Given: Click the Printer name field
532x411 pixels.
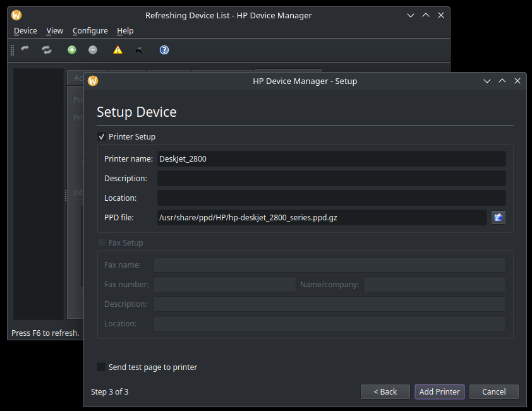Looking at the screenshot, I should [x=332, y=158].
